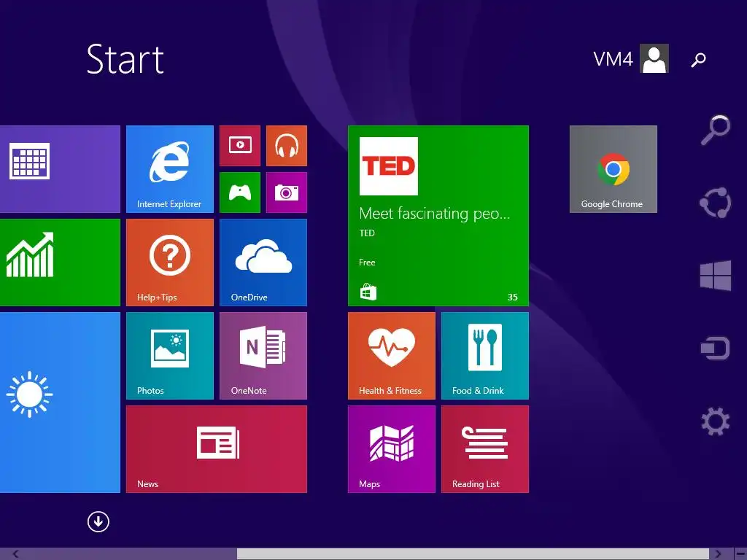Open the Help+Tips tile
This screenshot has height=560, width=747.
[169, 262]
